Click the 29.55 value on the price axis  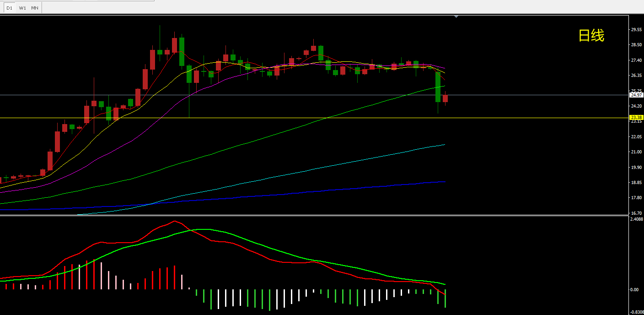(636, 29)
